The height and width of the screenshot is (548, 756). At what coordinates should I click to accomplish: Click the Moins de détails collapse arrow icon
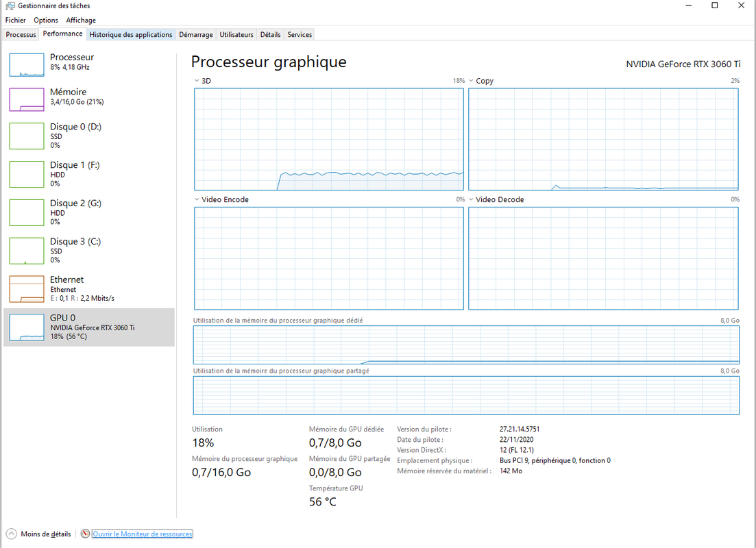(x=11, y=534)
